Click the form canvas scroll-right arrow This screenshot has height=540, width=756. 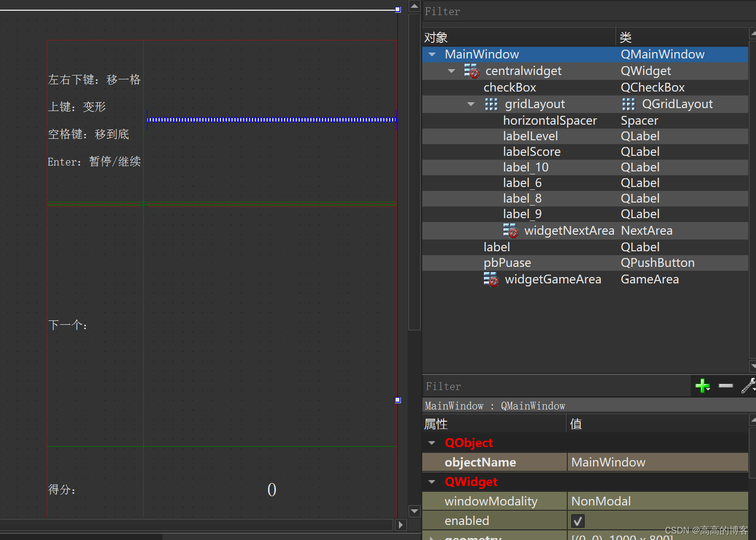[400, 525]
